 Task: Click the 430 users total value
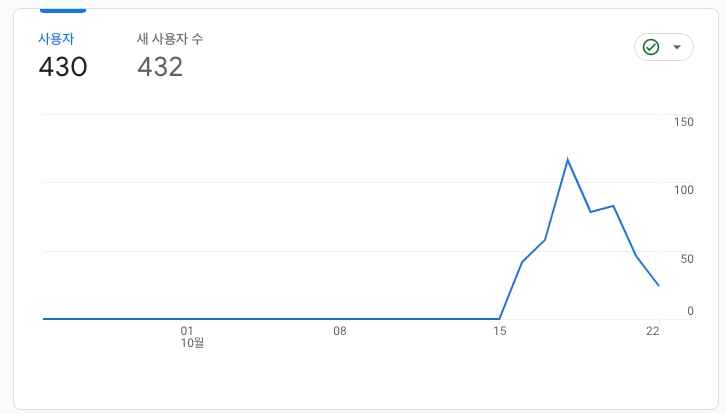[x=63, y=67]
